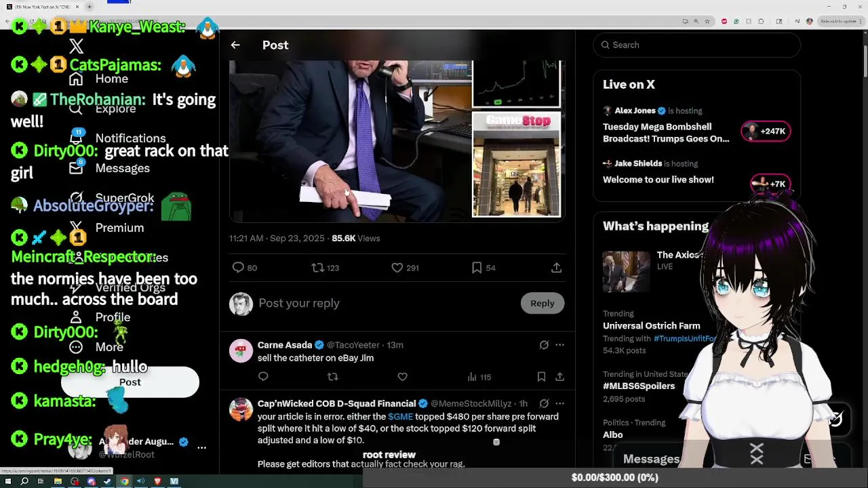Expand the More menu in sidebar
Image resolution: width=868 pixels, height=488 pixels.
tap(96, 347)
